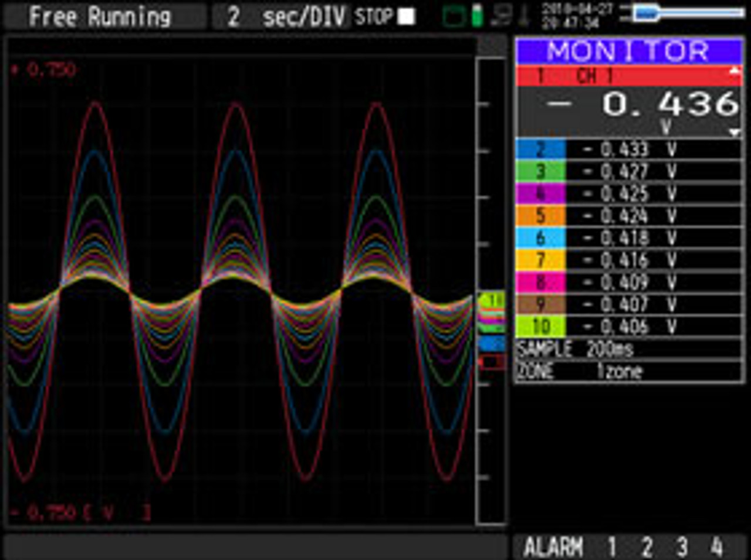The image size is (751, 560).
Task: Click the green battery level icon
Action: point(478,16)
